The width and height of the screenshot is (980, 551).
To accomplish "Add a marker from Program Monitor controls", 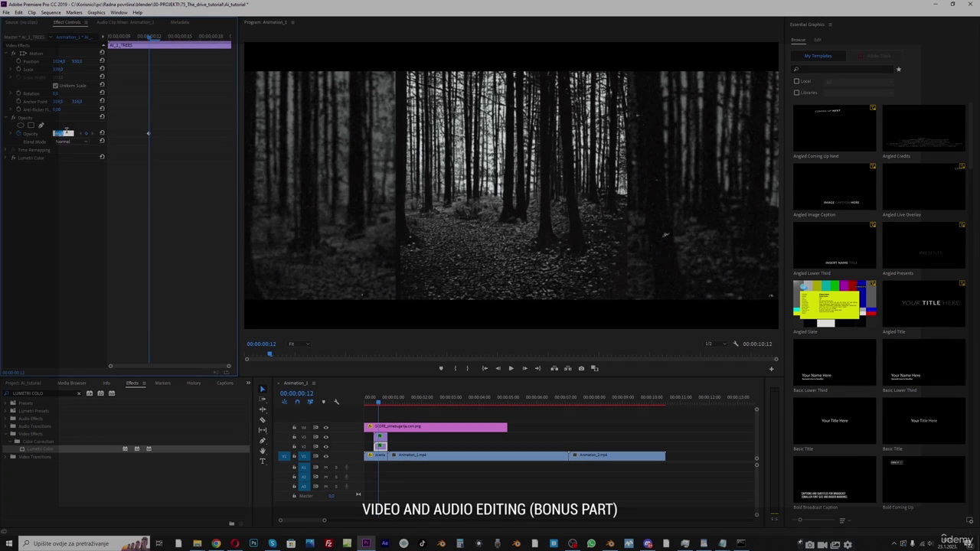I will tap(440, 368).
